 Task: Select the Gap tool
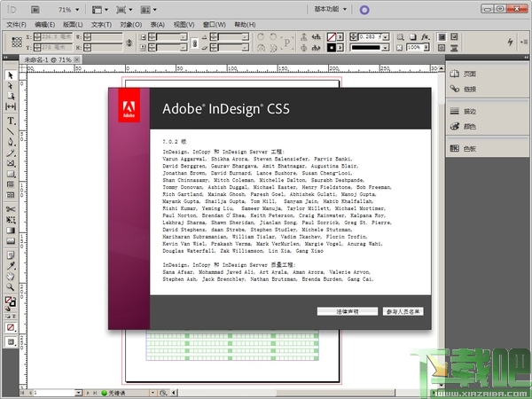pos(10,106)
